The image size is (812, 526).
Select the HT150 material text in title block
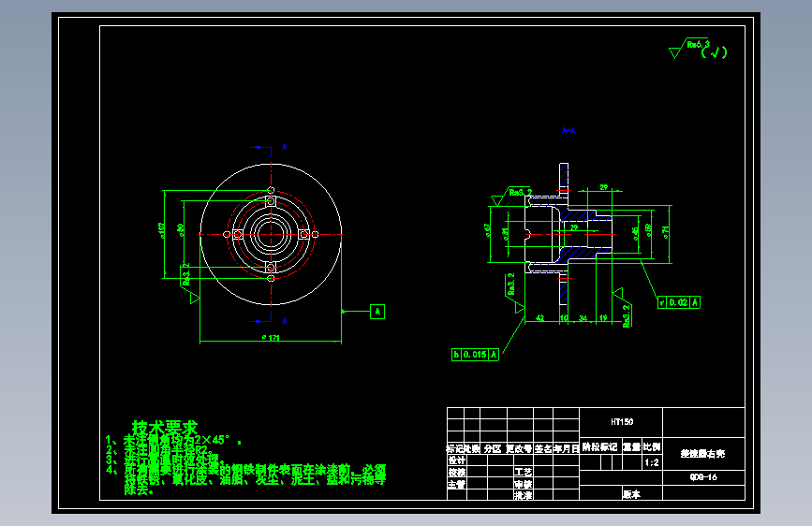pos(622,422)
